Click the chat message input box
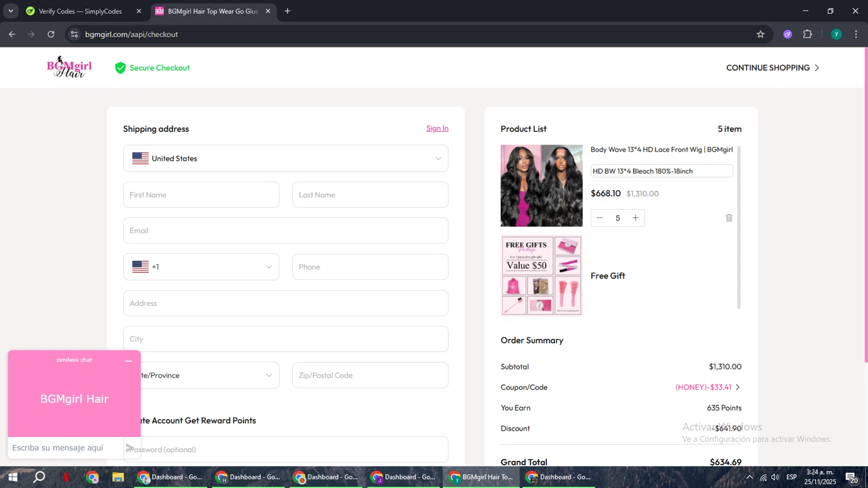The width and height of the screenshot is (868, 488). (65, 448)
